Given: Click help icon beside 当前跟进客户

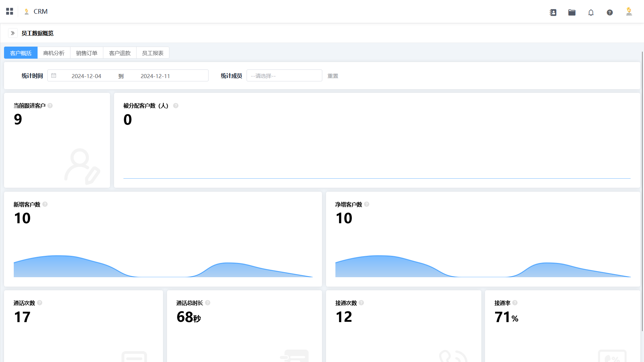Looking at the screenshot, I should pos(50,106).
